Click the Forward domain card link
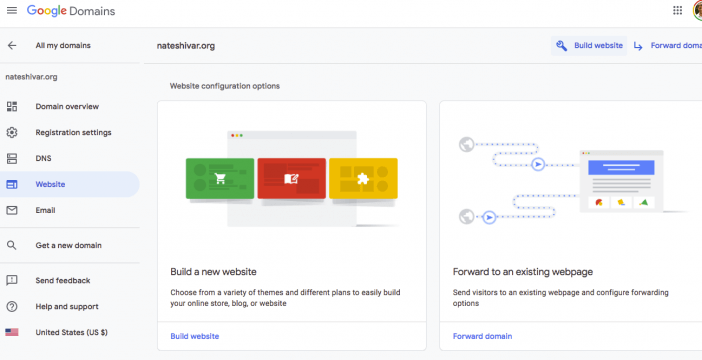This screenshot has height=360, width=702. [483, 336]
